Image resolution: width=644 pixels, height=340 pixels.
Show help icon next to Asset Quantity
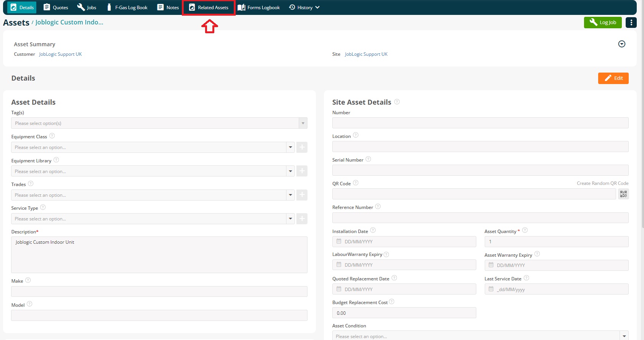click(525, 230)
